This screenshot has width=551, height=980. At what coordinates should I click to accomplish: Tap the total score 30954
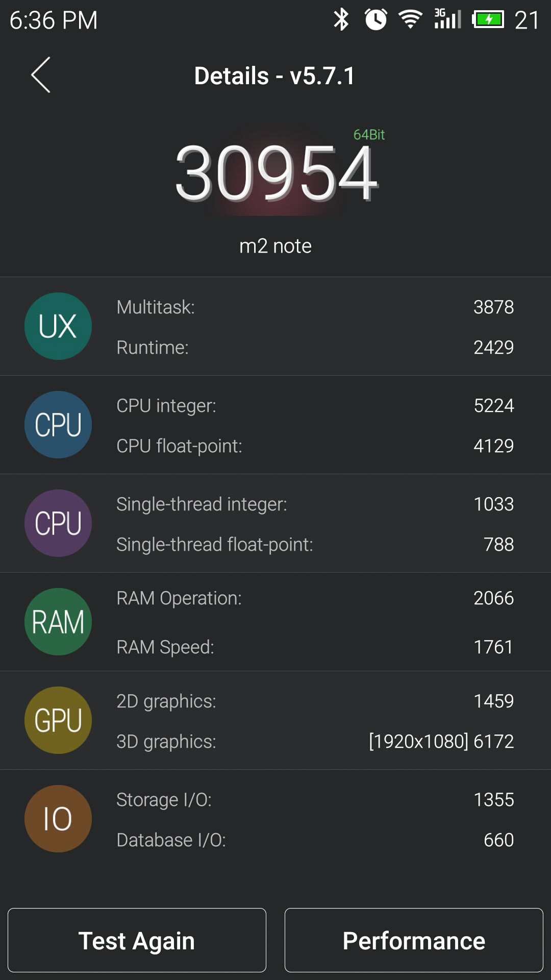276,173
